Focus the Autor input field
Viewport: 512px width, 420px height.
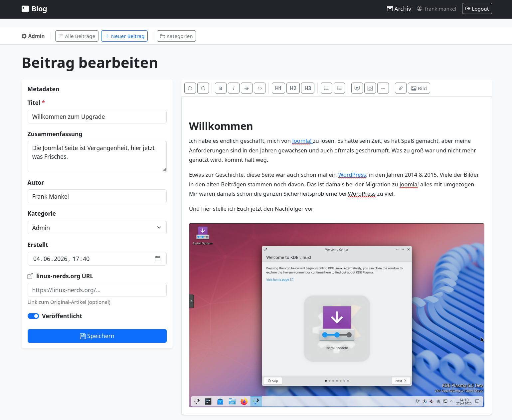click(97, 196)
